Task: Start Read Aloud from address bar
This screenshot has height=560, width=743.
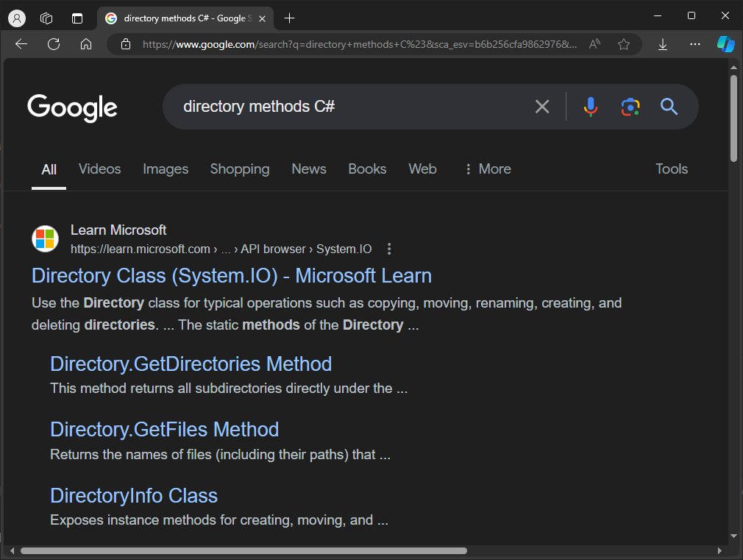Action: [594, 45]
